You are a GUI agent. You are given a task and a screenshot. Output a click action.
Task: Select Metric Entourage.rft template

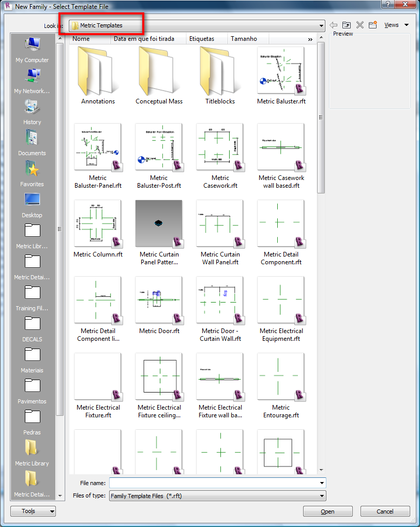point(281,386)
